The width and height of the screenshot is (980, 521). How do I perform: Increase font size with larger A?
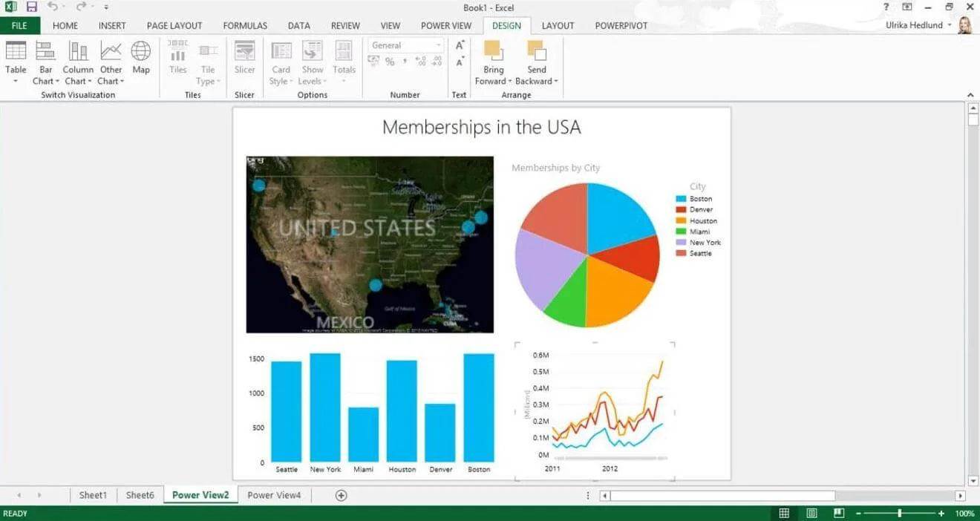[460, 45]
